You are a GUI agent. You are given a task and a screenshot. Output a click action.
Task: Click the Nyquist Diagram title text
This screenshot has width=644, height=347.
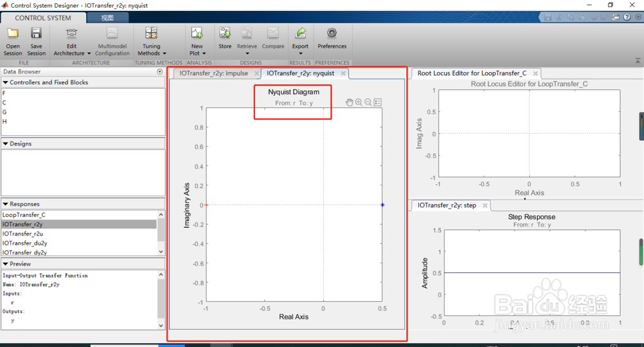pyautogui.click(x=294, y=92)
